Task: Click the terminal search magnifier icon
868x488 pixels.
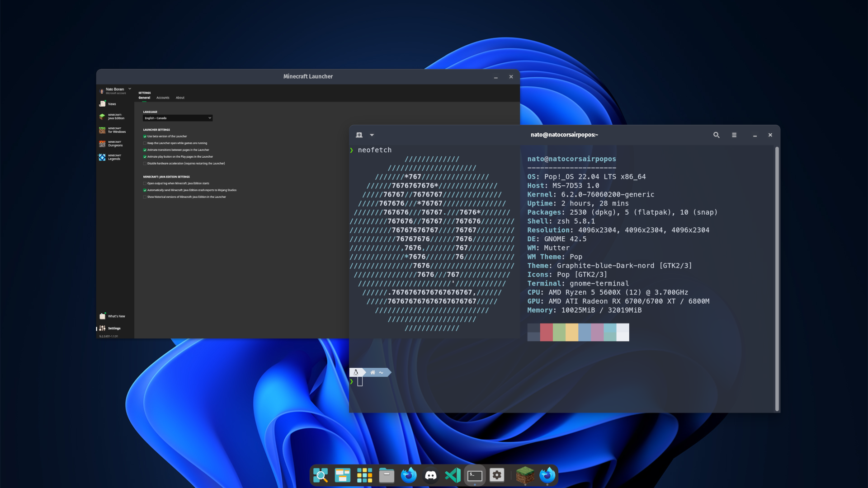Action: click(x=716, y=135)
